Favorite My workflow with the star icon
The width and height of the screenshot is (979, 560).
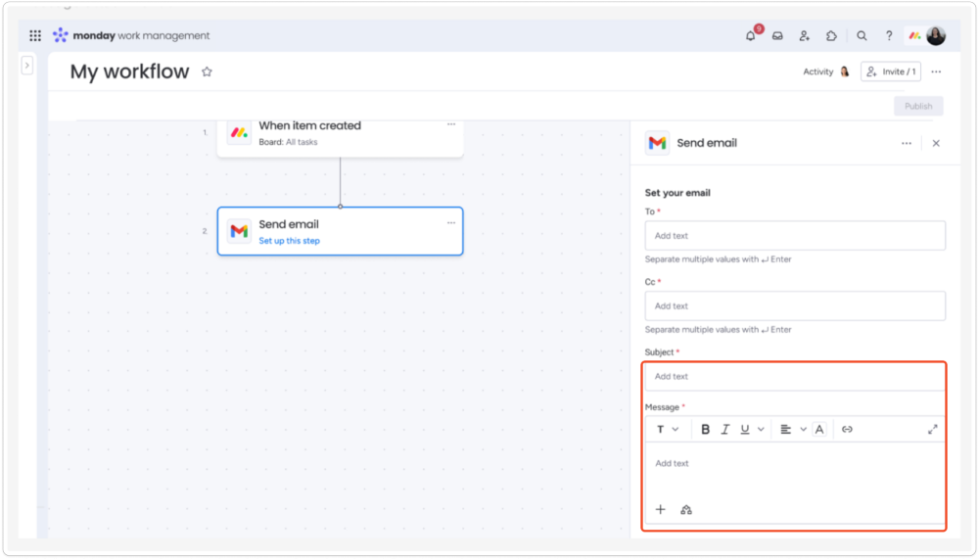(207, 71)
